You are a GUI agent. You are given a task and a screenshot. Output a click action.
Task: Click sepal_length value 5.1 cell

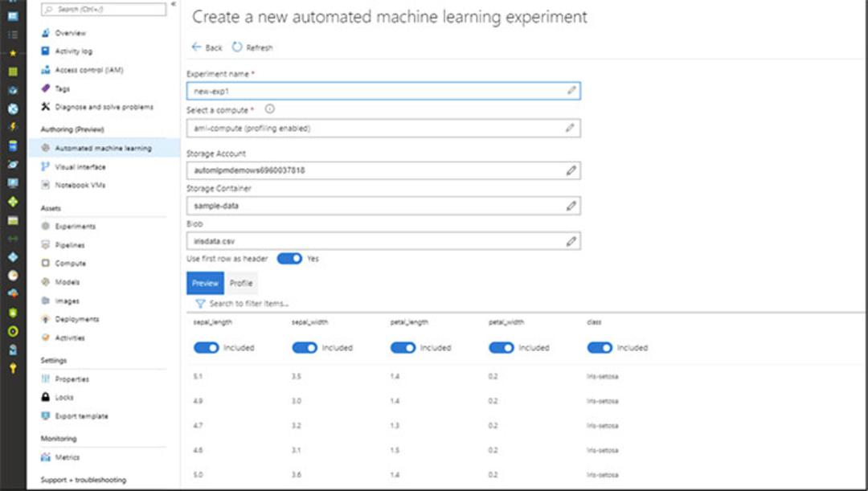tap(199, 376)
